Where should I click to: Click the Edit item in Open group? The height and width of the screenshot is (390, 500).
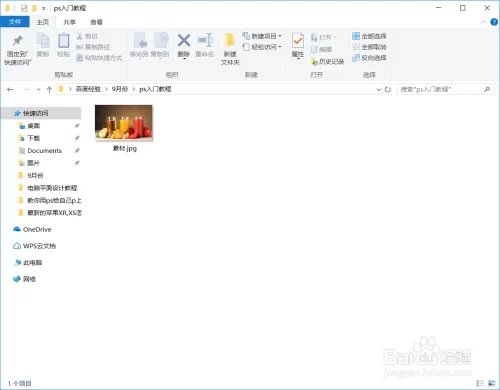321,49
